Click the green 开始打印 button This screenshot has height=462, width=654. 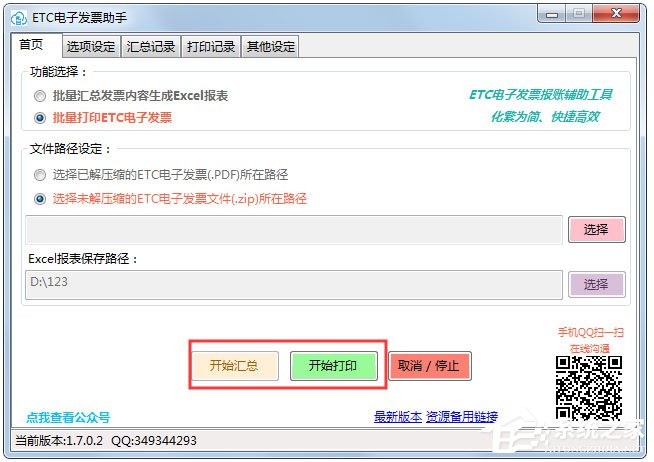[333, 366]
